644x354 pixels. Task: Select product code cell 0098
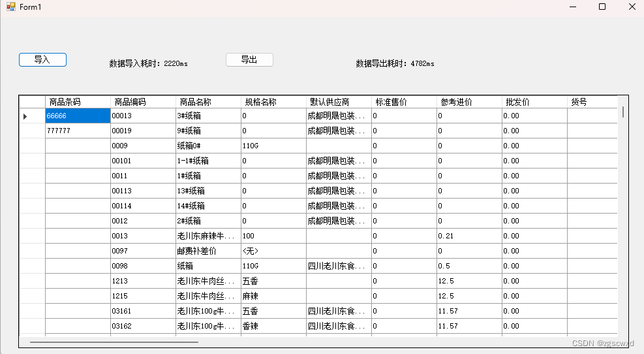143,266
